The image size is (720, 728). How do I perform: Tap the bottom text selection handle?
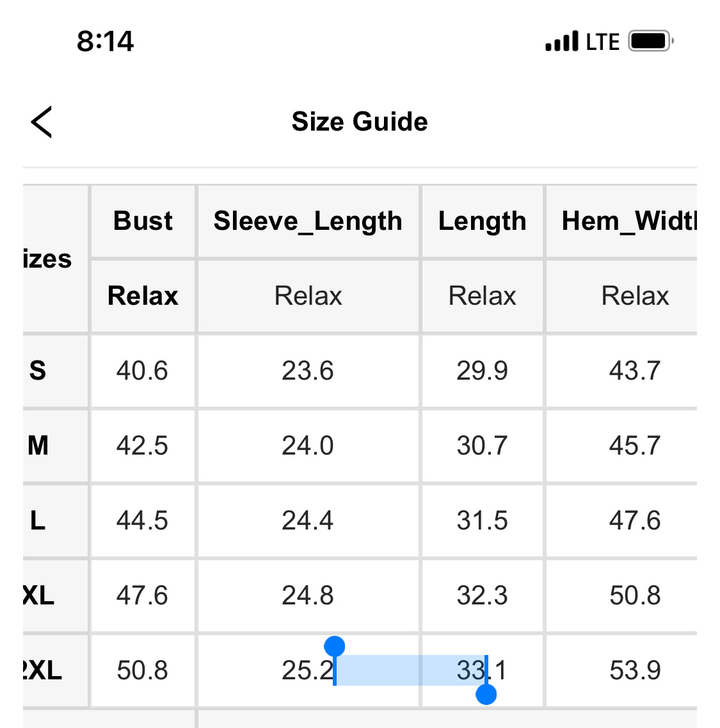(486, 695)
